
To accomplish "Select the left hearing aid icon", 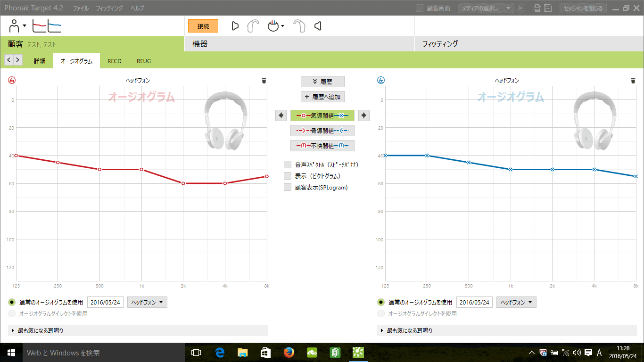I will (x=299, y=26).
